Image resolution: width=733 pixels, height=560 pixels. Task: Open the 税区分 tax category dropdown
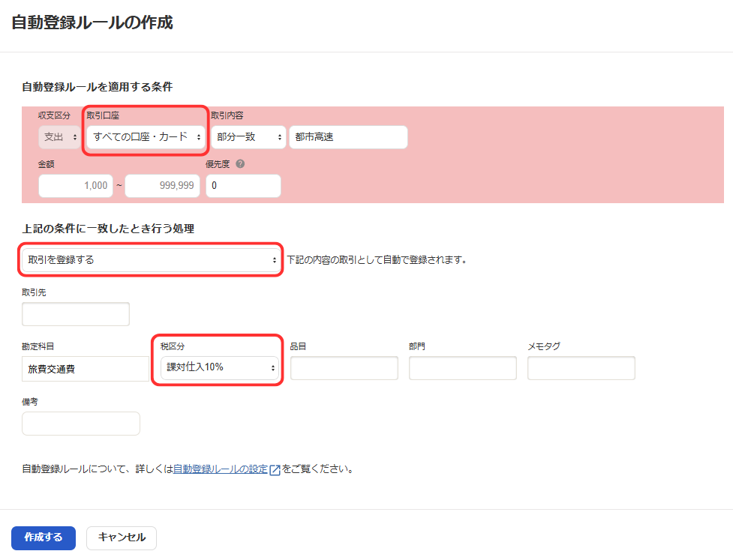(x=218, y=367)
